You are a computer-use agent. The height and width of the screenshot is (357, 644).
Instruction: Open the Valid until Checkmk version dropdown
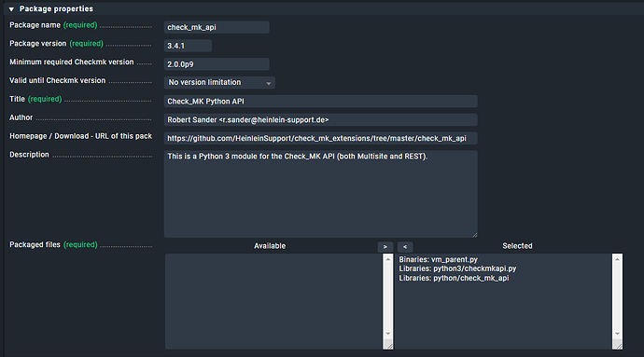(219, 82)
